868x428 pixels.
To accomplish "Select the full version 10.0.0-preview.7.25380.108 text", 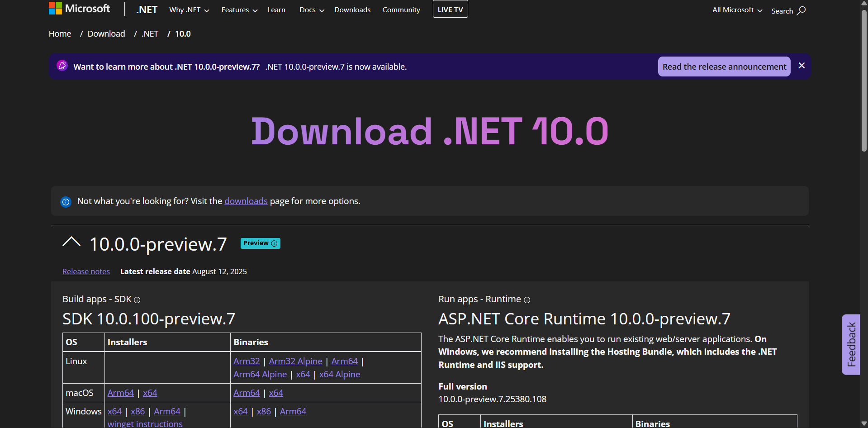I will [492, 399].
